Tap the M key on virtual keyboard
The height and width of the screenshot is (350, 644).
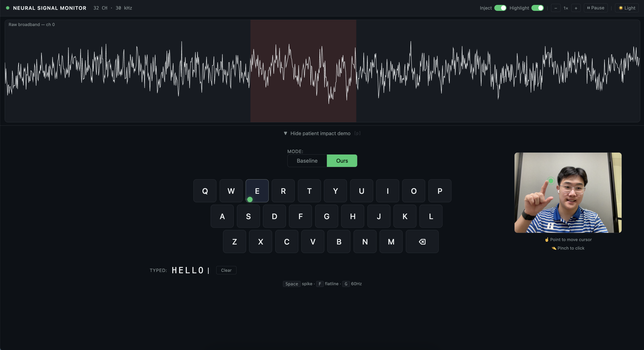(x=391, y=242)
